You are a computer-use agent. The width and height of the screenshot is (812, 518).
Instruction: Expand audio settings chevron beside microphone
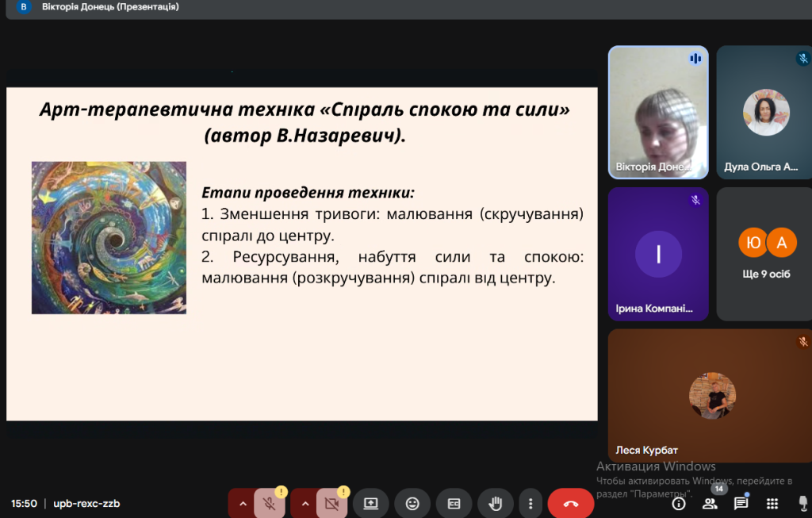pyautogui.click(x=243, y=504)
